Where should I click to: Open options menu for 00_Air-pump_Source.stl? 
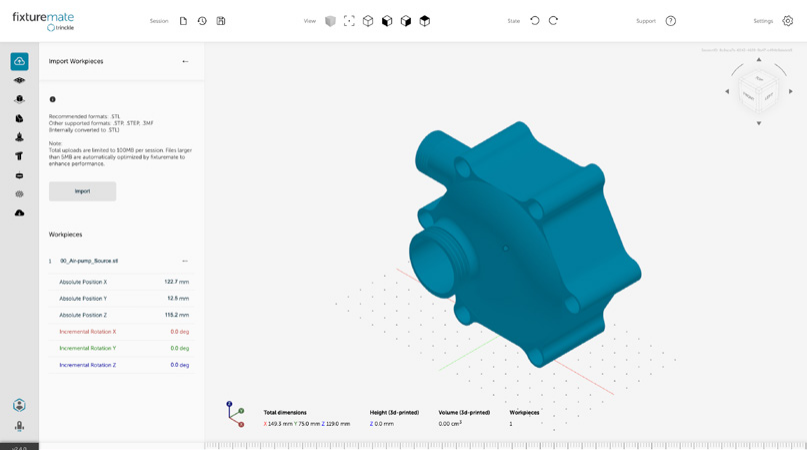coord(185,261)
